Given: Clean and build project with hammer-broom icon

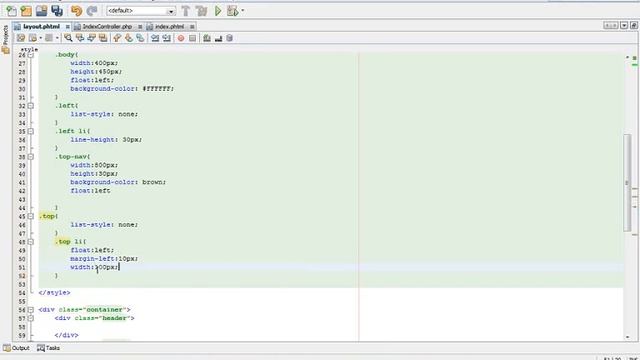Looking at the screenshot, I should pyautogui.click(x=202, y=11).
